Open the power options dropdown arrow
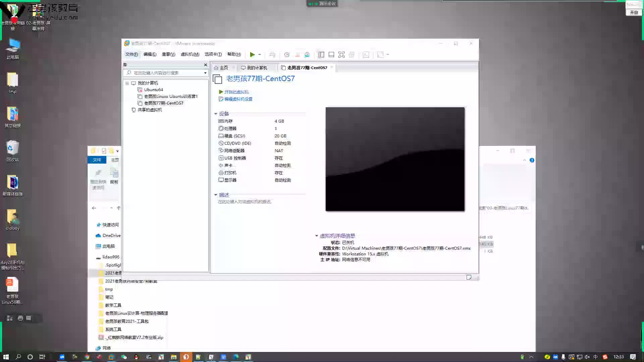Image resolution: width=644 pixels, height=362 pixels. click(260, 55)
